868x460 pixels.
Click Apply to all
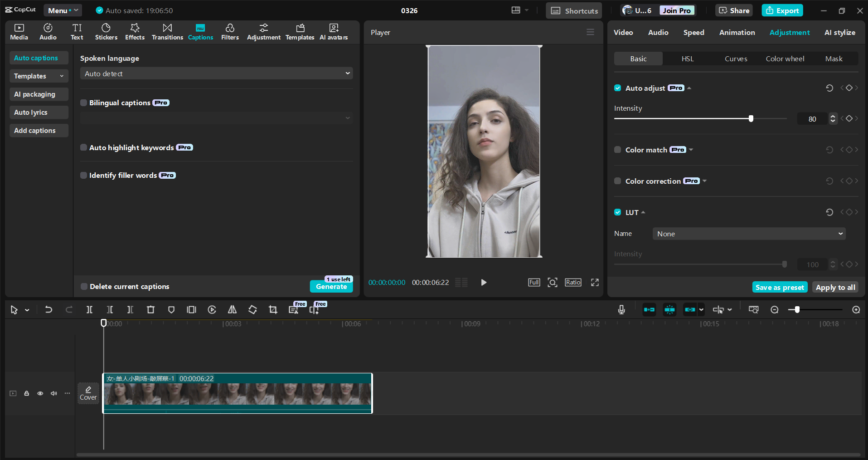[835, 287]
